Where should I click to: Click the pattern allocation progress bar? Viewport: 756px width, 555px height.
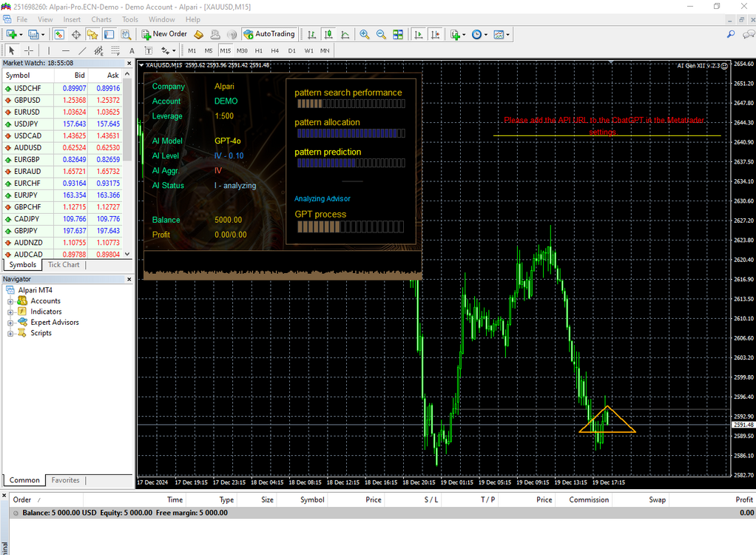tap(351, 133)
